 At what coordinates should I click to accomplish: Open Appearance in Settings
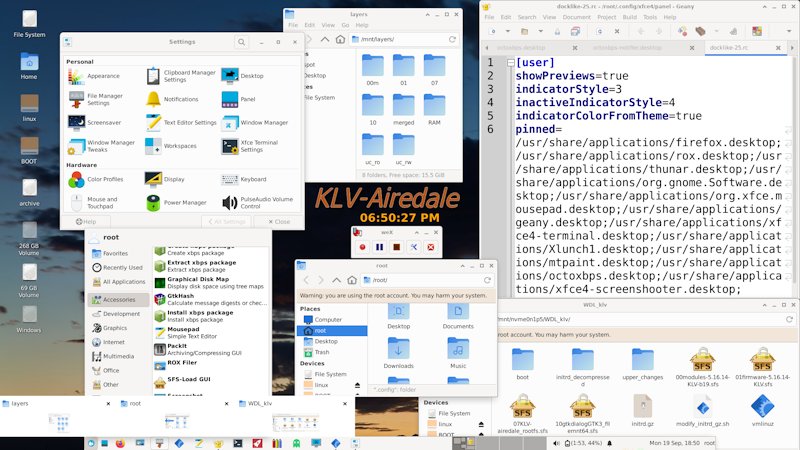click(94, 76)
